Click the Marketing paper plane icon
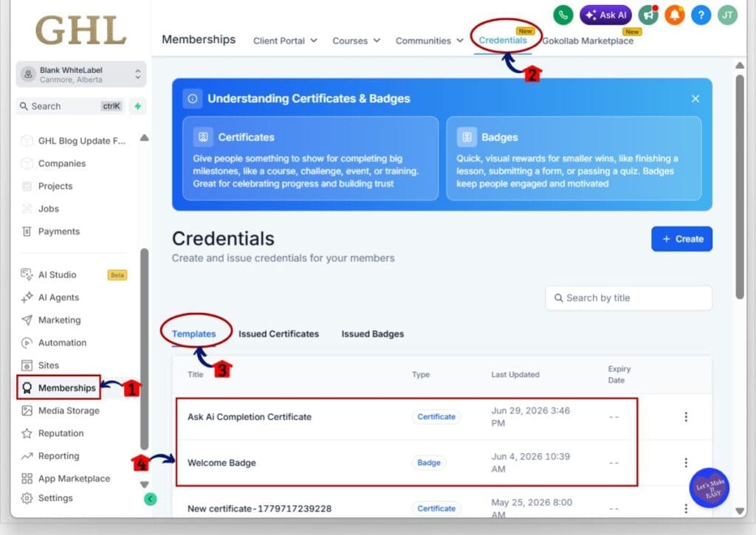This screenshot has width=756, height=535. pos(27,320)
